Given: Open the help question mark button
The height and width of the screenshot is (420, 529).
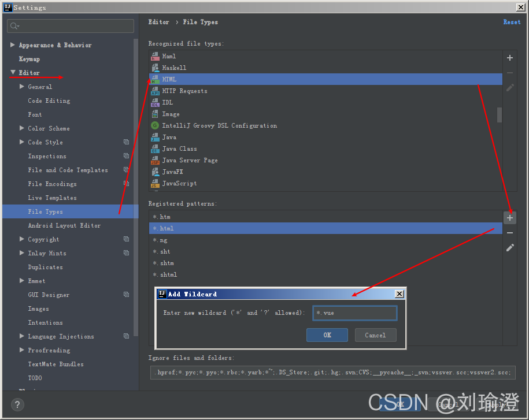Looking at the screenshot, I should [17, 404].
